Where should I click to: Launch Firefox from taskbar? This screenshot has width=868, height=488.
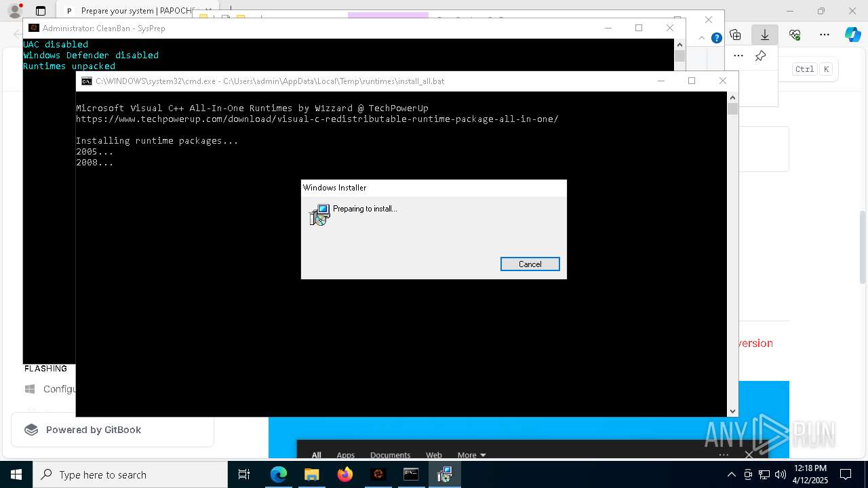pos(344,474)
